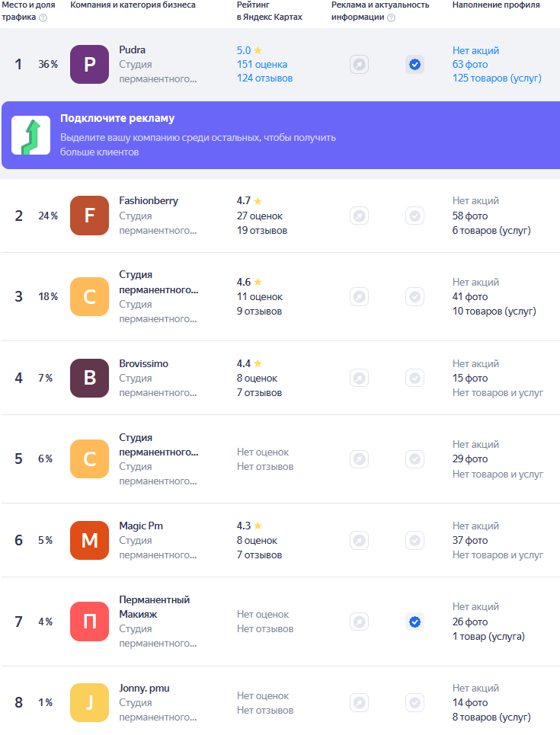Click the grey verification badge in Magic Pm row
Image resolution: width=560 pixels, height=735 pixels.
[x=415, y=541]
